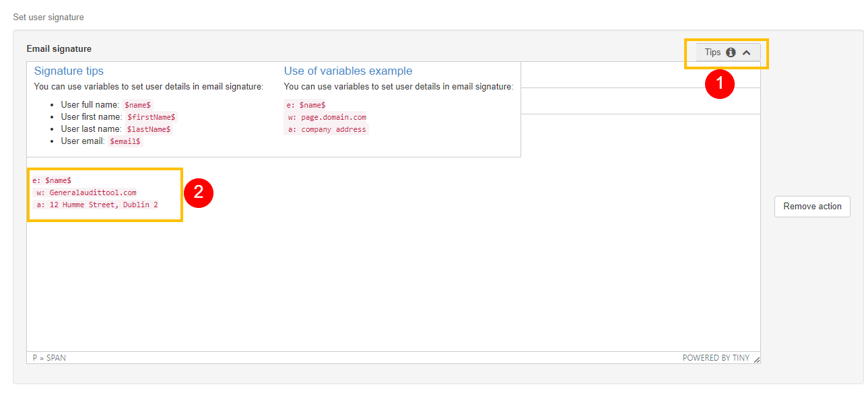Collapse tips using the up chevron
The height and width of the screenshot is (395, 868).
point(746,52)
